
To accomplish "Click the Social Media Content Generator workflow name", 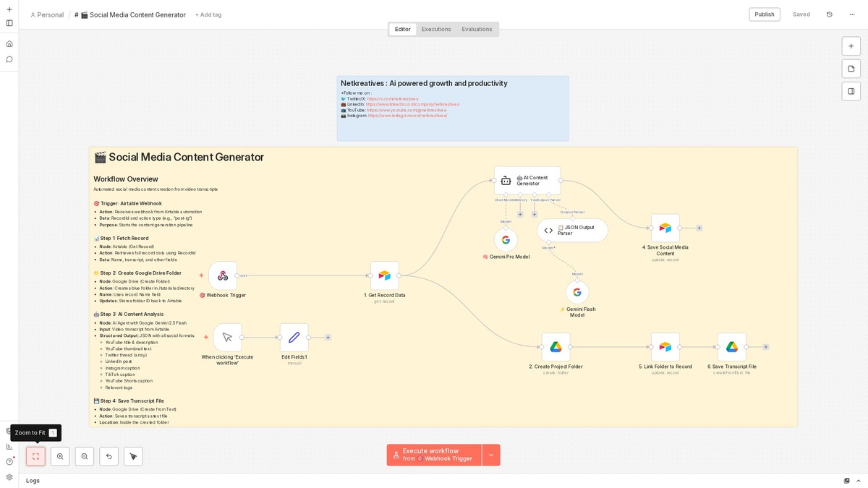I will click(x=130, y=14).
